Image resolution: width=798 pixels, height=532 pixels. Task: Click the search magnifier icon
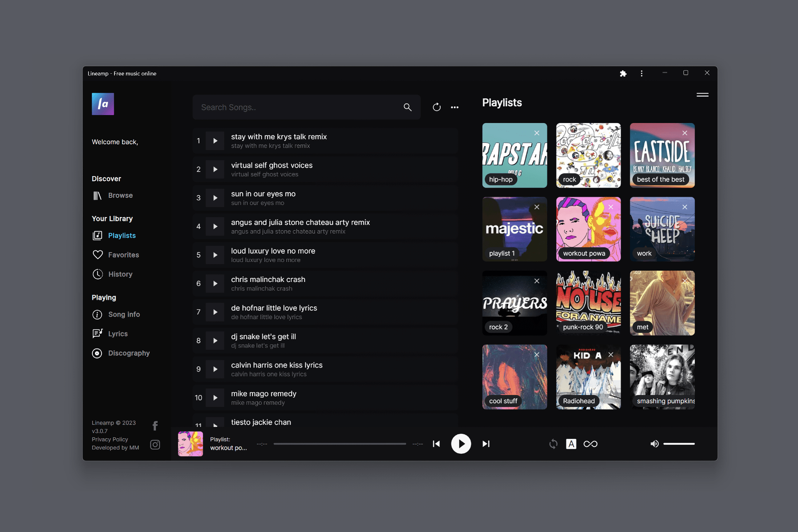(407, 107)
